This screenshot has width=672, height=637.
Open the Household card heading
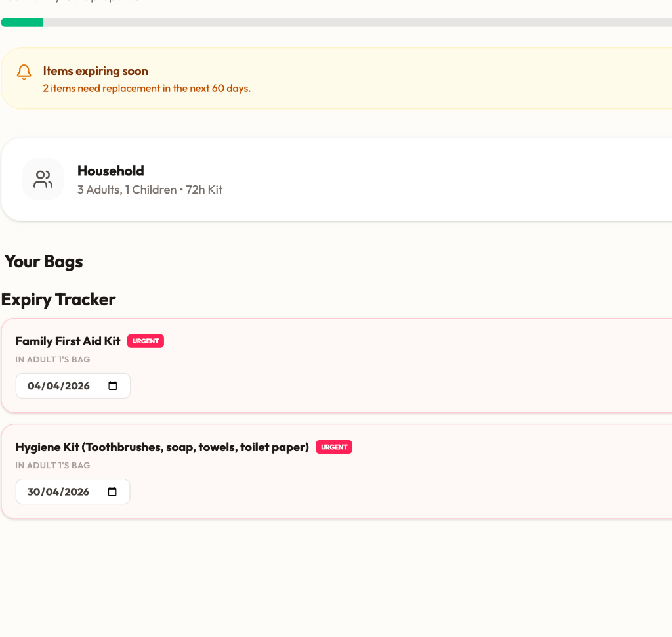pos(111,171)
